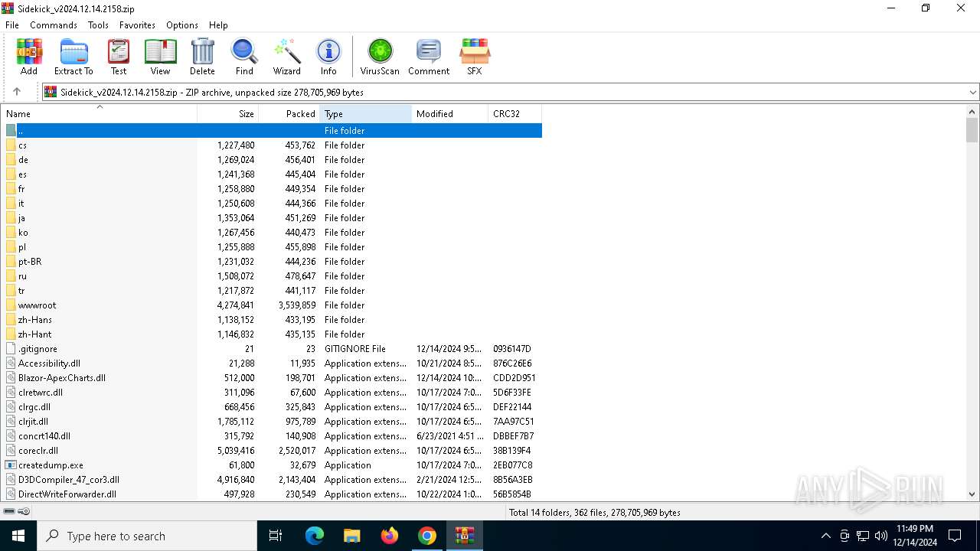This screenshot has width=980, height=551.
Task: Show archive Info
Action: pos(328,57)
